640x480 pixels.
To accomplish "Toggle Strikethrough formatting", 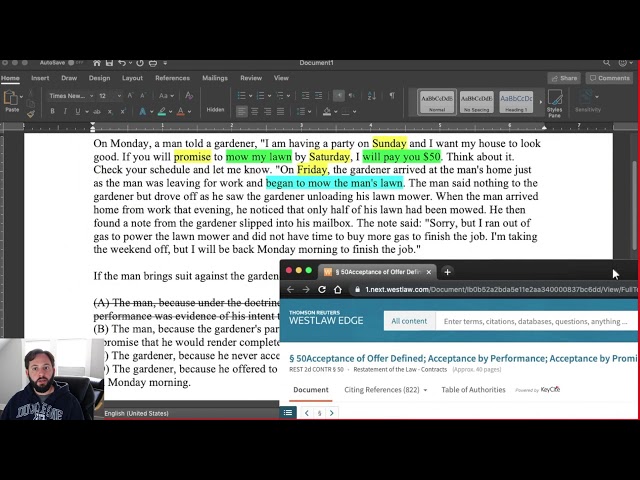I will pos(97,111).
